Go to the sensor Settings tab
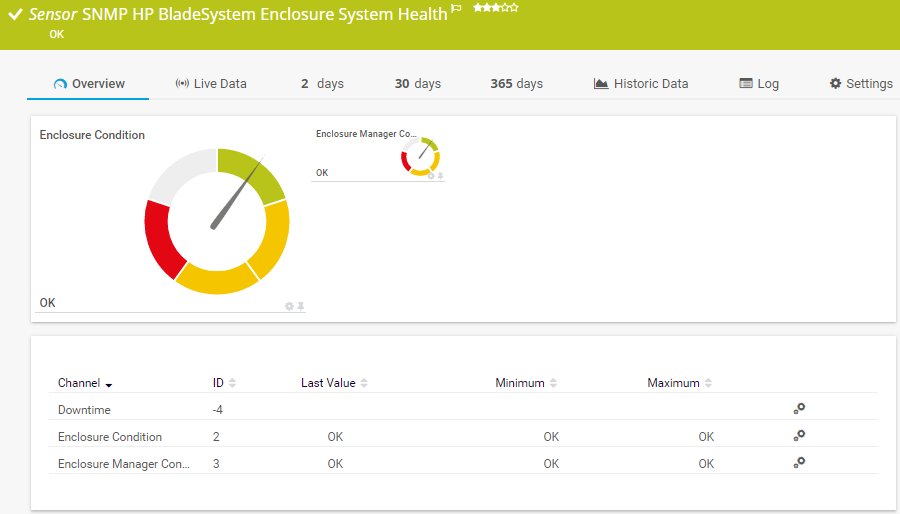 click(860, 84)
